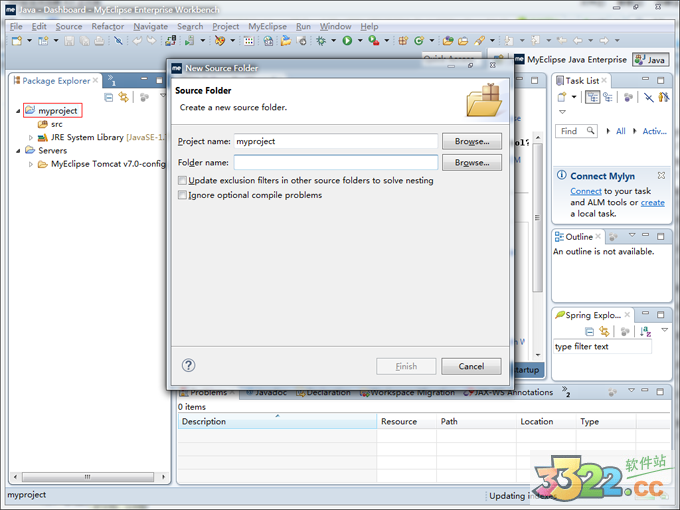The image size is (680, 510).
Task: Open the File menu
Action: tap(16, 26)
